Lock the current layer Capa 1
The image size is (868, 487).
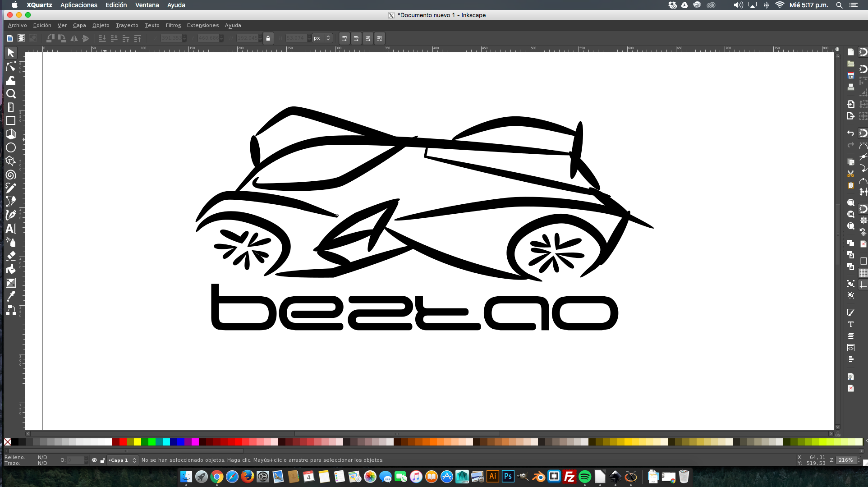[x=102, y=460]
